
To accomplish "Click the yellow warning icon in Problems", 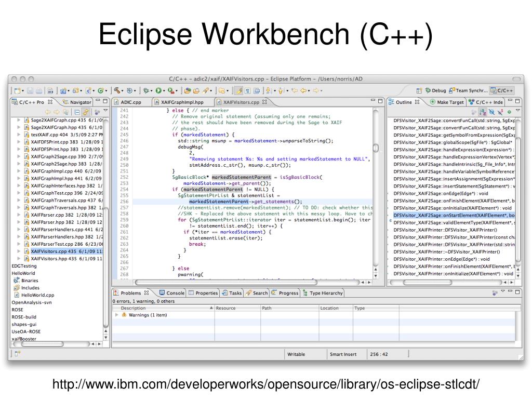I will tap(124, 315).
